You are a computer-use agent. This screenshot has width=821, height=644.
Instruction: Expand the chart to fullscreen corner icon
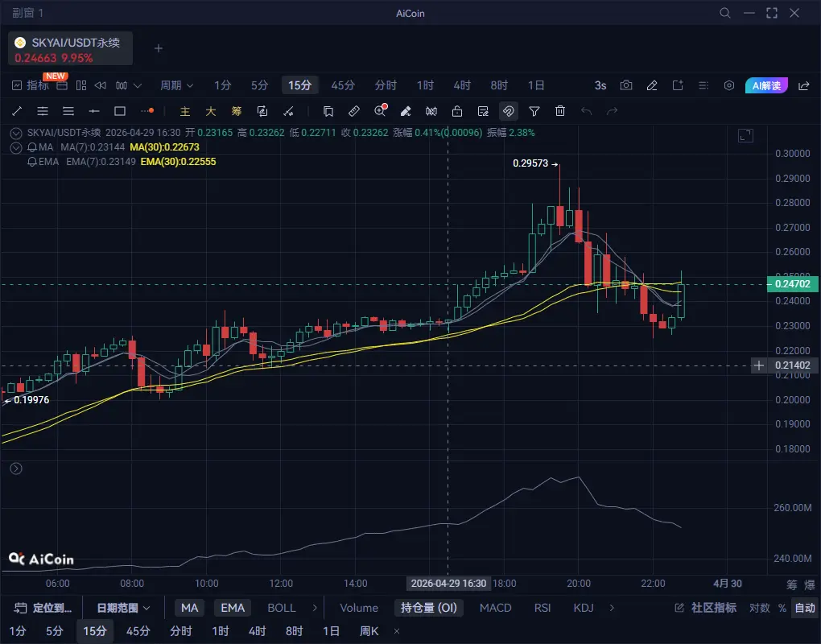click(745, 135)
